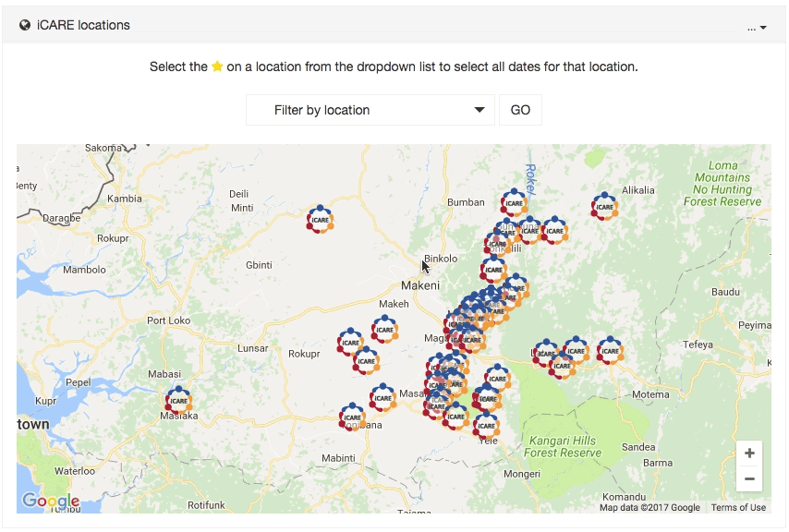Select iCARE marker above Yele
789x532 pixels.
point(486,425)
